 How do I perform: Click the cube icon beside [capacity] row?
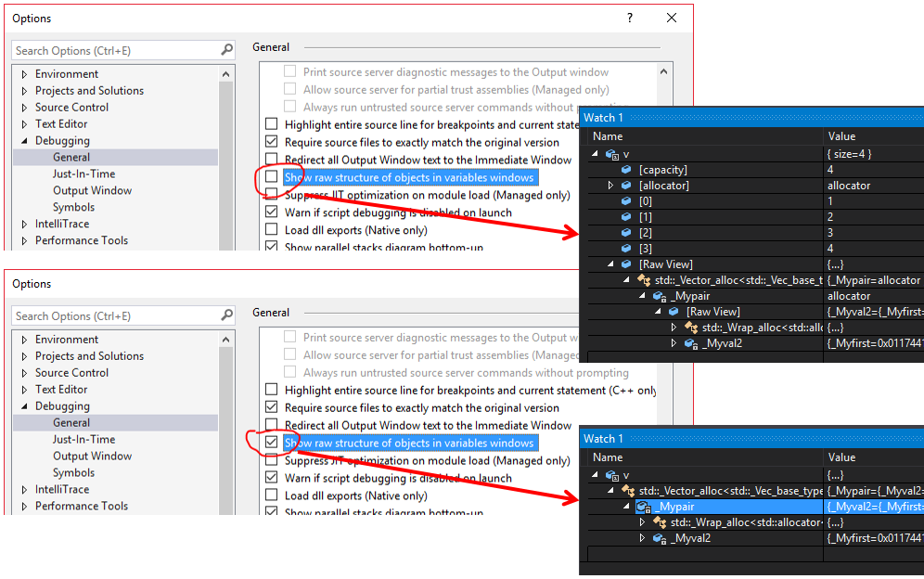[x=626, y=170]
